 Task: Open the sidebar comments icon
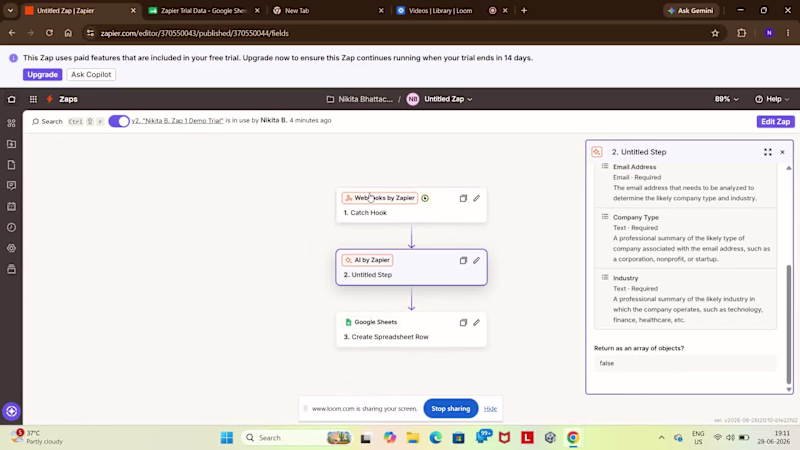coord(11,185)
